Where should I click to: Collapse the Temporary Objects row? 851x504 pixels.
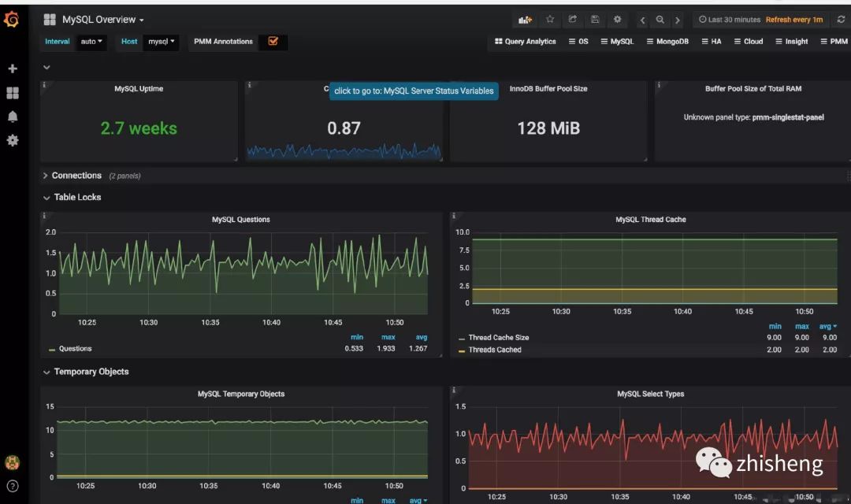pos(86,372)
